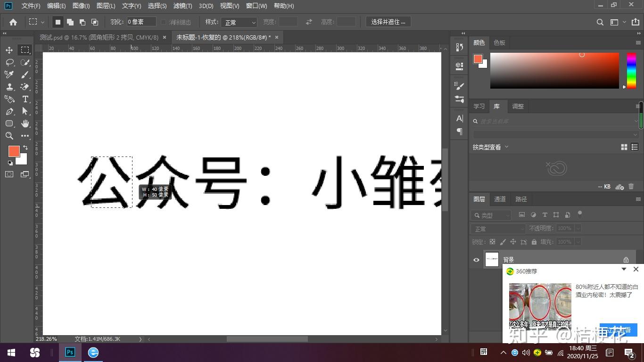Toggle the layer filter on/off switch
The width and height of the screenshot is (644, 362).
point(580,214)
